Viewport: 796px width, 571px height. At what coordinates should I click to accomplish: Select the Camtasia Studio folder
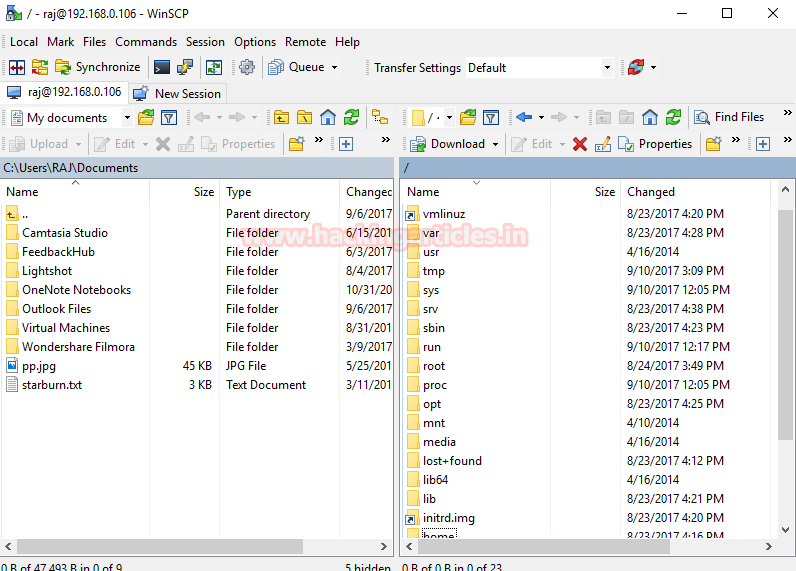pyautogui.click(x=65, y=233)
